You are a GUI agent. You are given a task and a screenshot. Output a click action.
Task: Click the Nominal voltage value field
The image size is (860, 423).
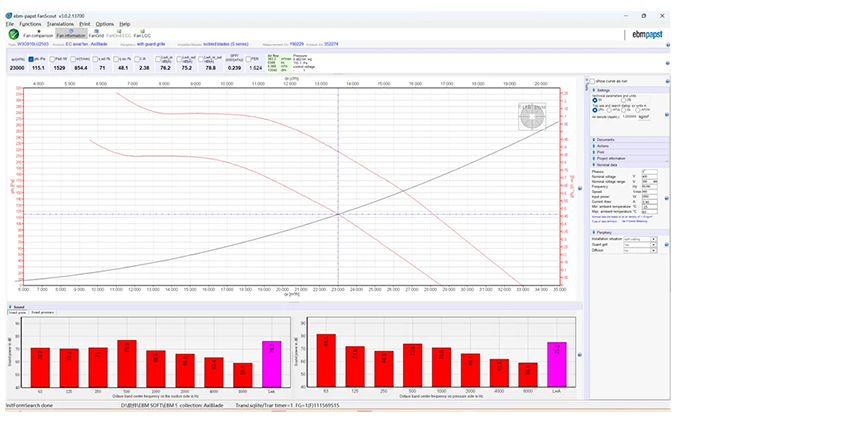pos(649,177)
